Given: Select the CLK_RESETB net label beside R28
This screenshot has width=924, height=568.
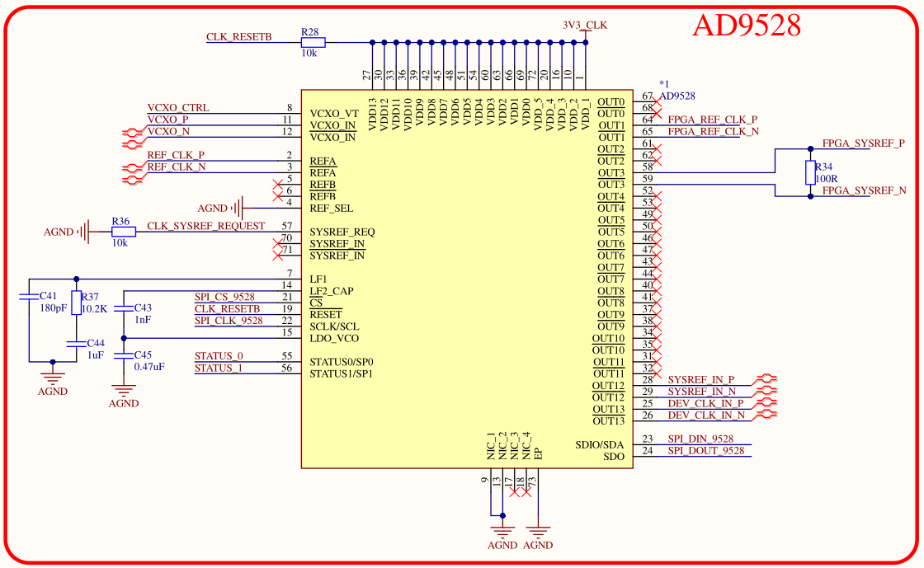Looking at the screenshot, I should coord(238,36).
